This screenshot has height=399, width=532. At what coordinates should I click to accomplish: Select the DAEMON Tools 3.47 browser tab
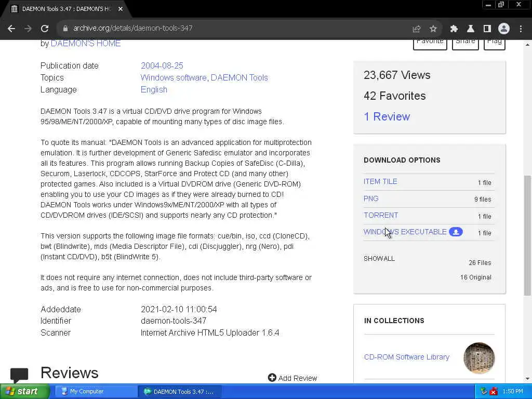tap(66, 9)
